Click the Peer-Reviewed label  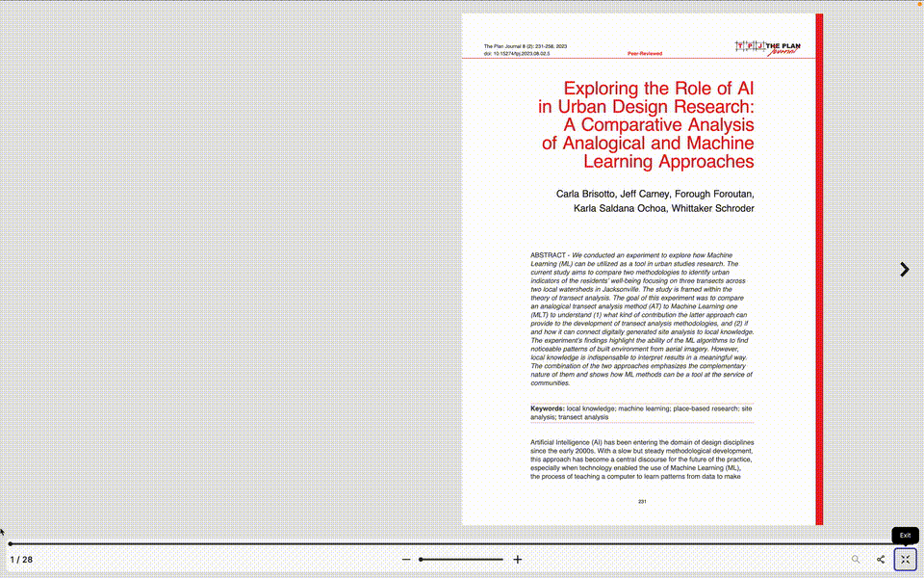pyautogui.click(x=645, y=54)
